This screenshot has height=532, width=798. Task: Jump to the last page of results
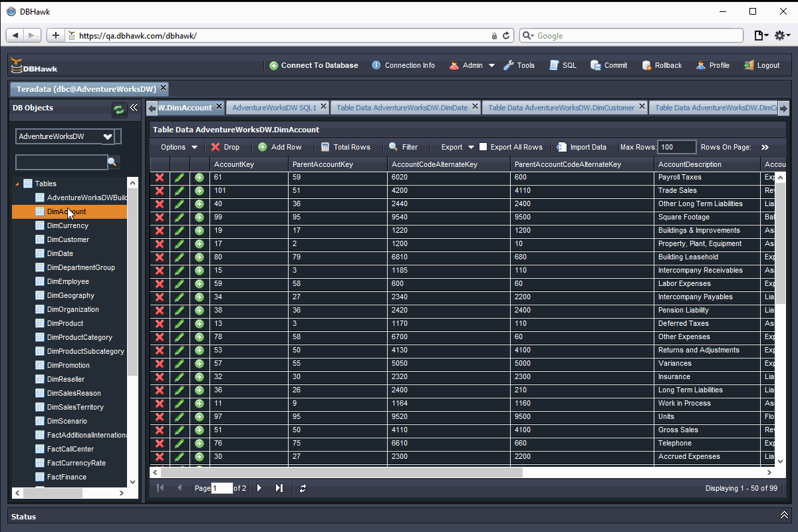click(x=279, y=488)
